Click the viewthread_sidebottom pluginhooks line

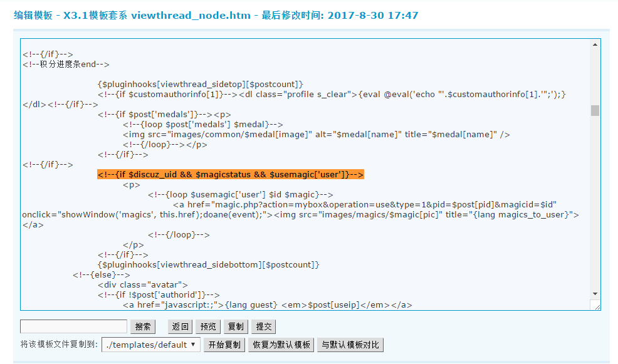(x=209, y=265)
